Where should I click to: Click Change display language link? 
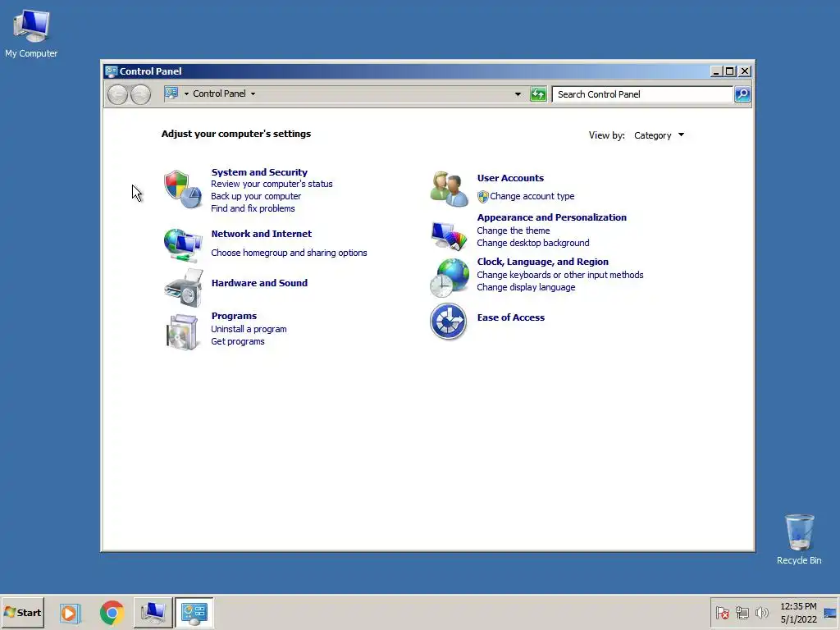tap(526, 287)
